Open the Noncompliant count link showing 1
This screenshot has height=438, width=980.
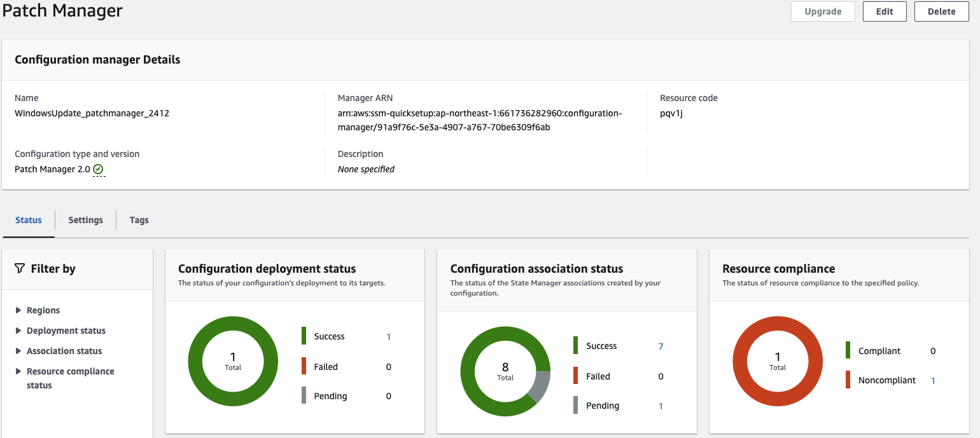pyautogui.click(x=932, y=380)
